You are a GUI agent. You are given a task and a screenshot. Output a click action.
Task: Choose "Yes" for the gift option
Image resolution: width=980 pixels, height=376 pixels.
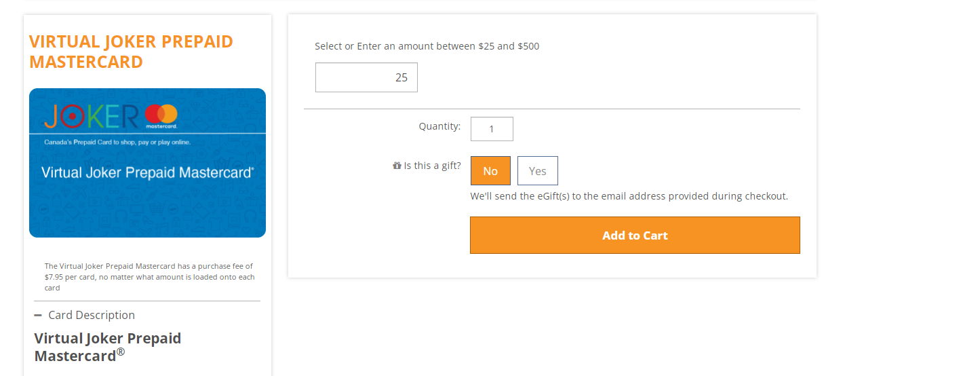(x=537, y=171)
